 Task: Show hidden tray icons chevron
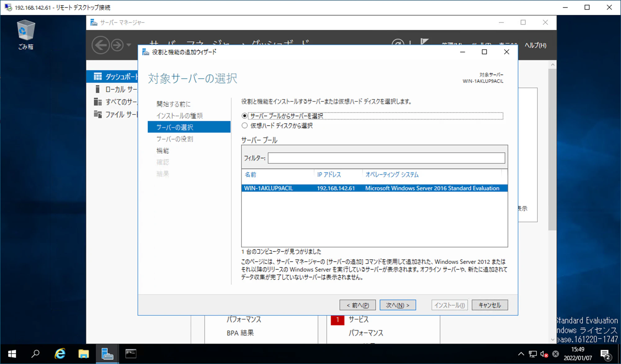tap(521, 354)
